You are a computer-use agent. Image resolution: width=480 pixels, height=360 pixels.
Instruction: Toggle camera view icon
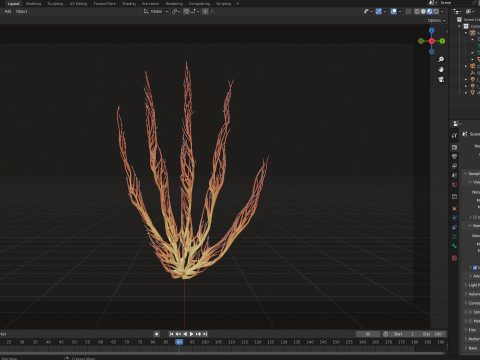(x=441, y=79)
